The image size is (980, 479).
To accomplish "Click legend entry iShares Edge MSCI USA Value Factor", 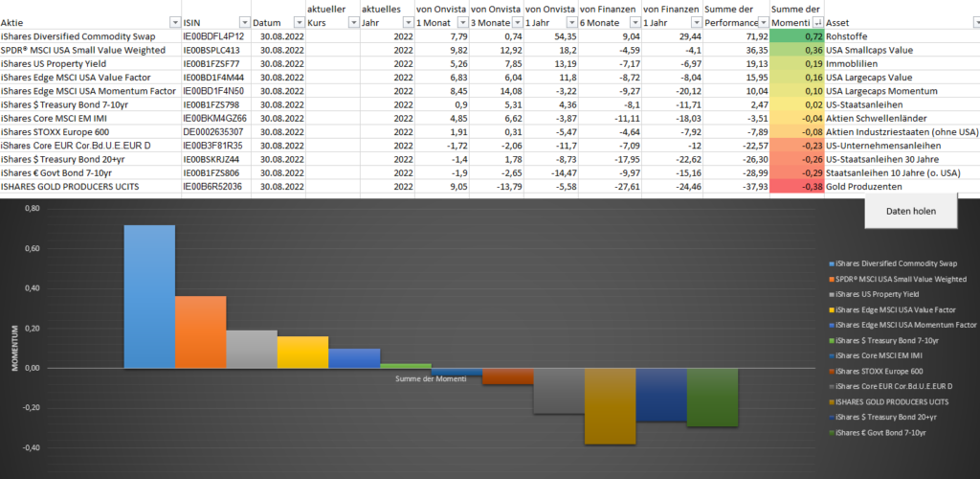I will [x=894, y=309].
